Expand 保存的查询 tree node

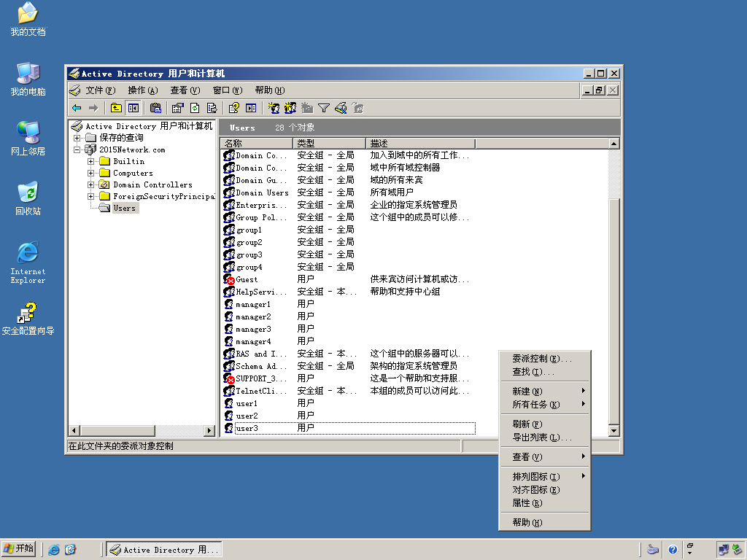point(77,138)
